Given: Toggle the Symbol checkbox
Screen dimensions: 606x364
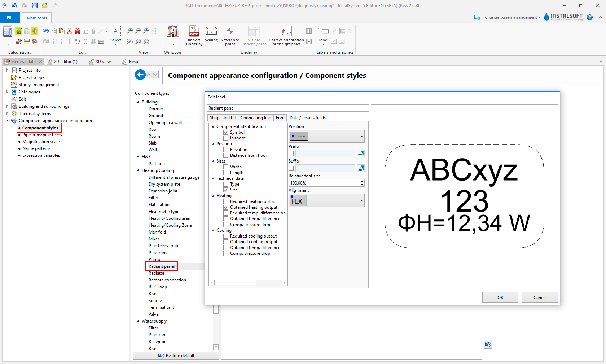Looking at the screenshot, I should coord(226,132).
